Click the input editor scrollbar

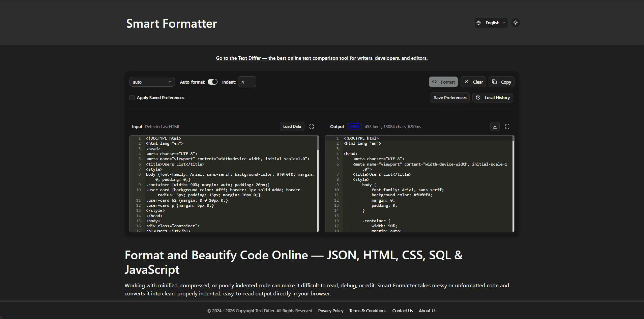click(318, 143)
